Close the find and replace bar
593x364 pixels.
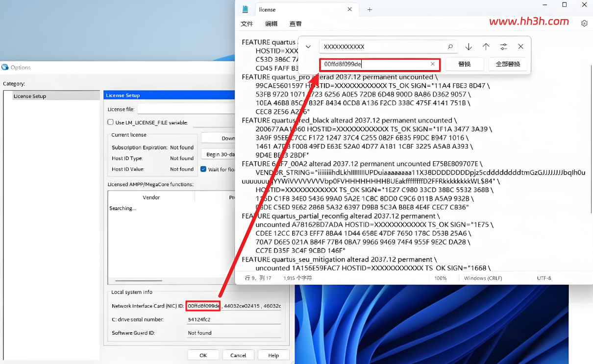tap(520, 47)
